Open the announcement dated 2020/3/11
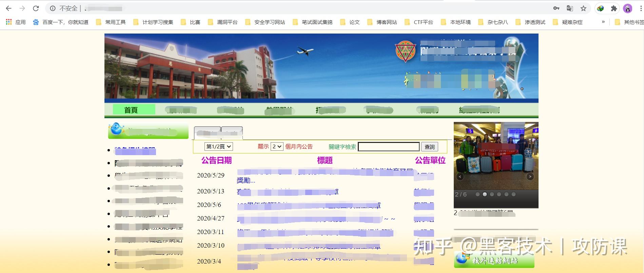The height and width of the screenshot is (273, 644). (315, 232)
